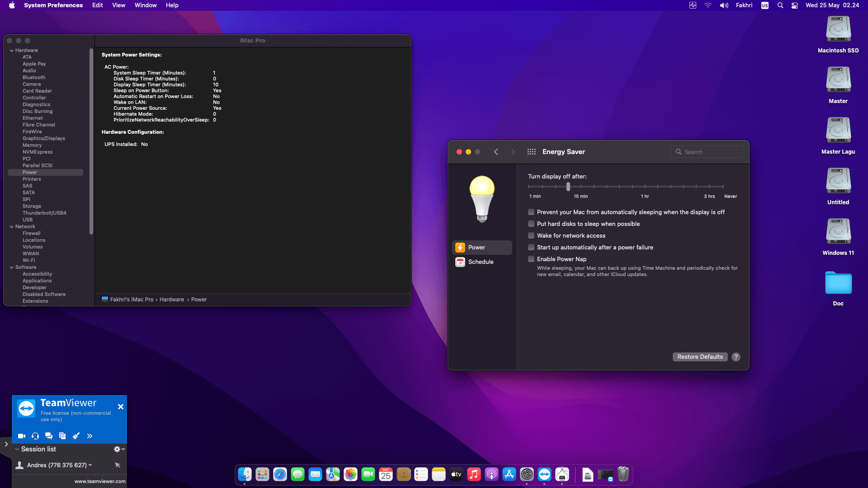The width and height of the screenshot is (868, 488).
Task: Enable Put hard disks to sleep
Action: (x=531, y=224)
